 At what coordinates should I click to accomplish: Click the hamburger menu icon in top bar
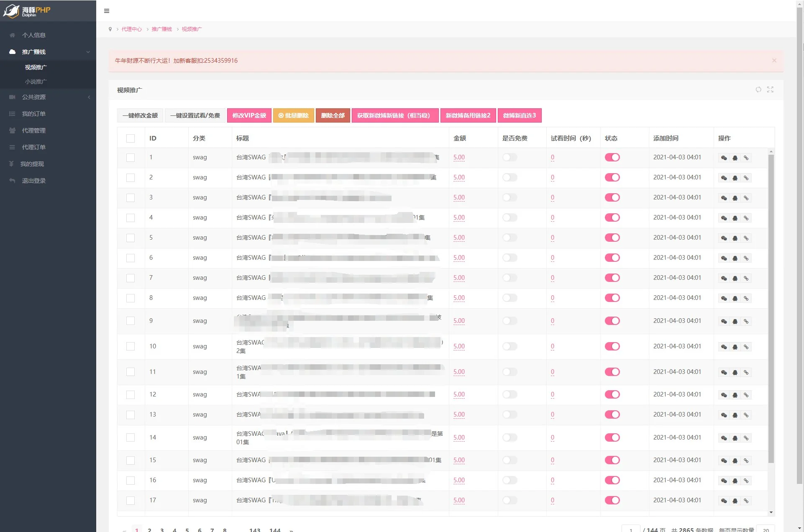tap(107, 11)
